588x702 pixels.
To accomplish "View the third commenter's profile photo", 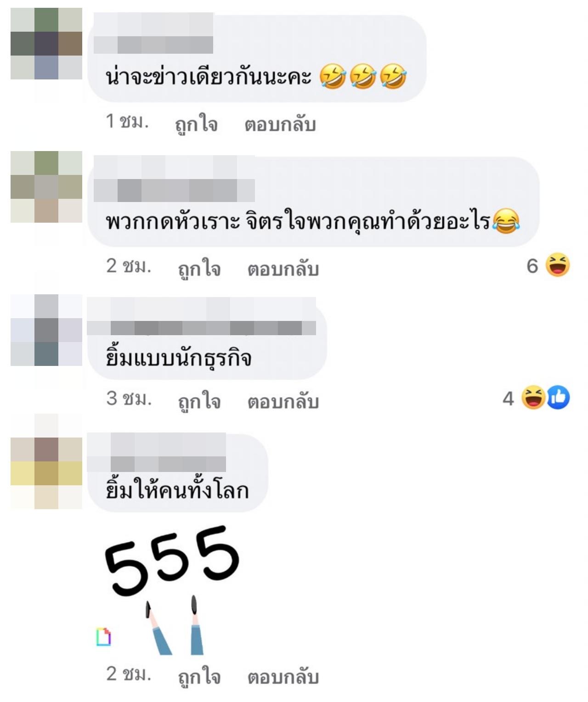I will (x=46, y=330).
